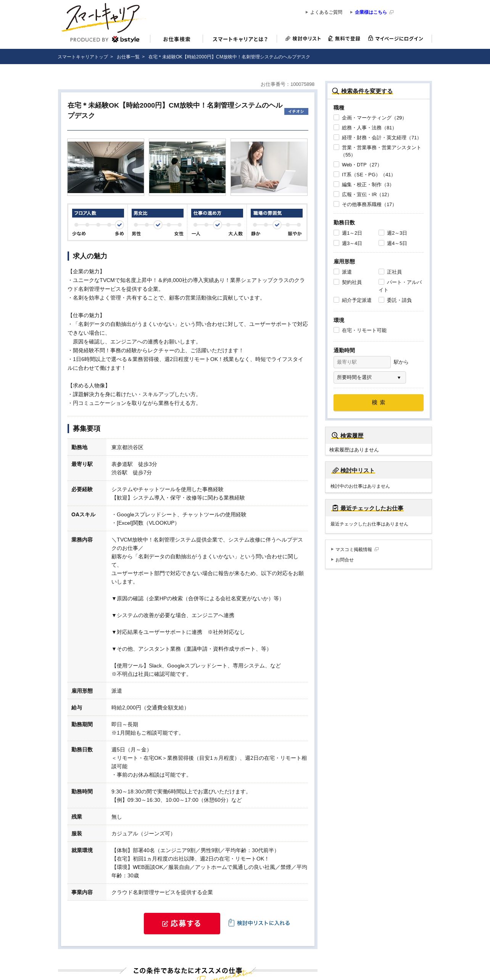
Task: Click the bstyle brand logo
Action: (126, 39)
